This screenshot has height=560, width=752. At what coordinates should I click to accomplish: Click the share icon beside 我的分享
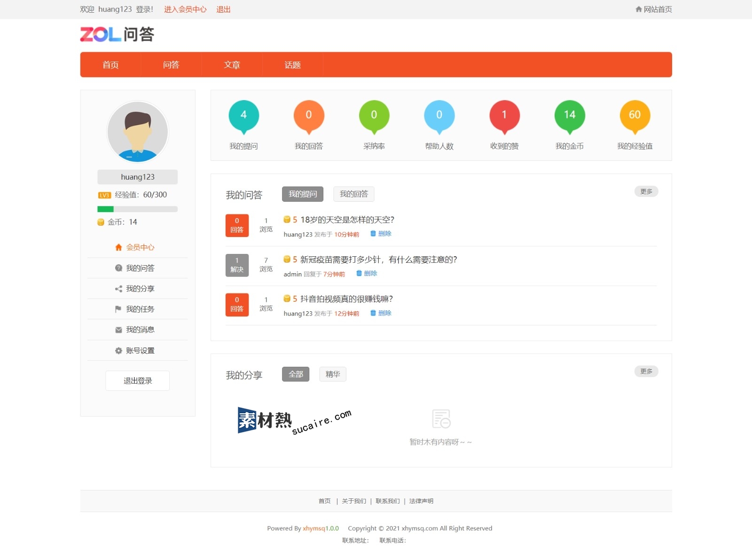click(x=118, y=289)
